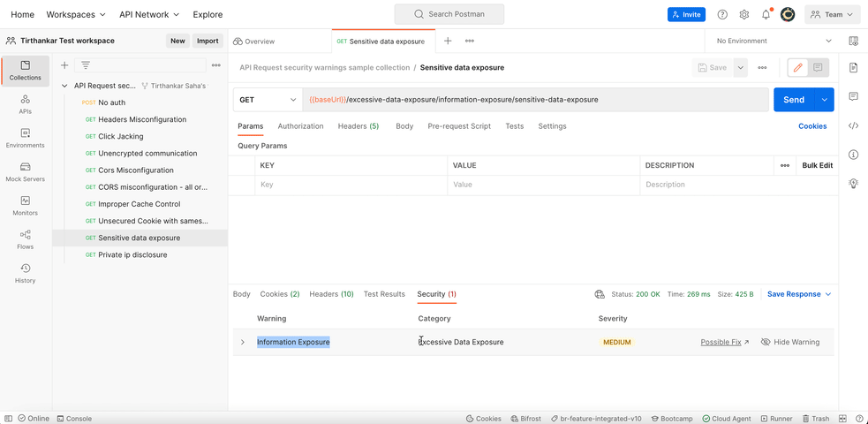Click the query params Key field
The image size is (868, 424).
point(351,185)
